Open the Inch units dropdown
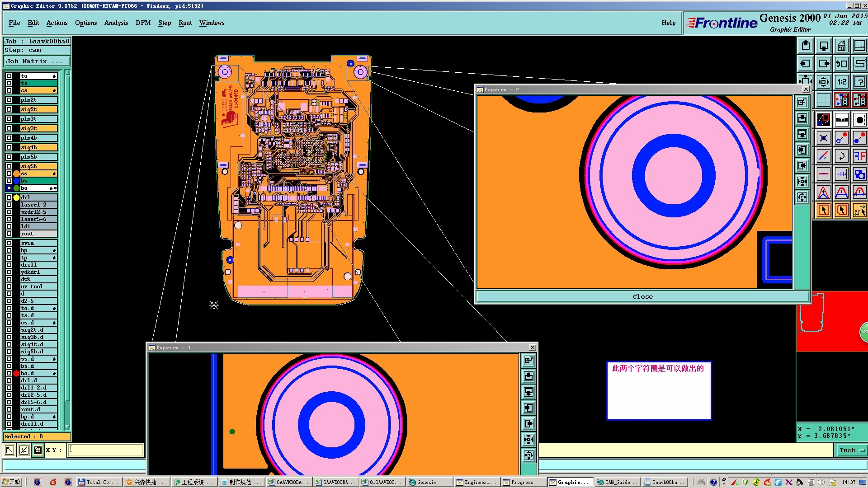The image size is (868, 488). (851, 450)
